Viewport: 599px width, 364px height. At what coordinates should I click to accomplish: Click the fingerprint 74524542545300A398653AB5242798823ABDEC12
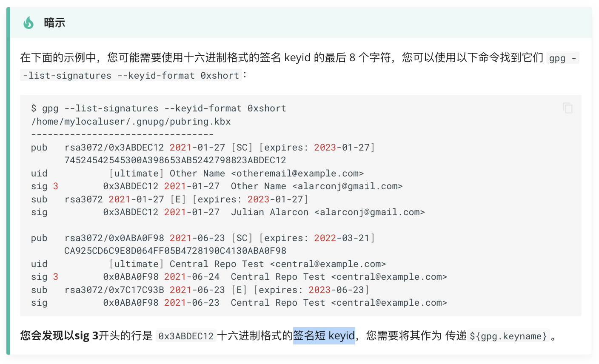(x=175, y=160)
